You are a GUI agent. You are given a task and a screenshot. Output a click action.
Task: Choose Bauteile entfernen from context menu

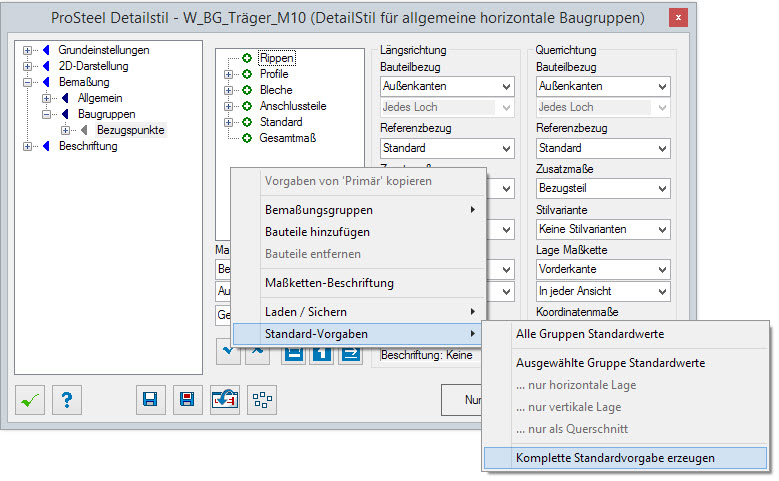359,254
